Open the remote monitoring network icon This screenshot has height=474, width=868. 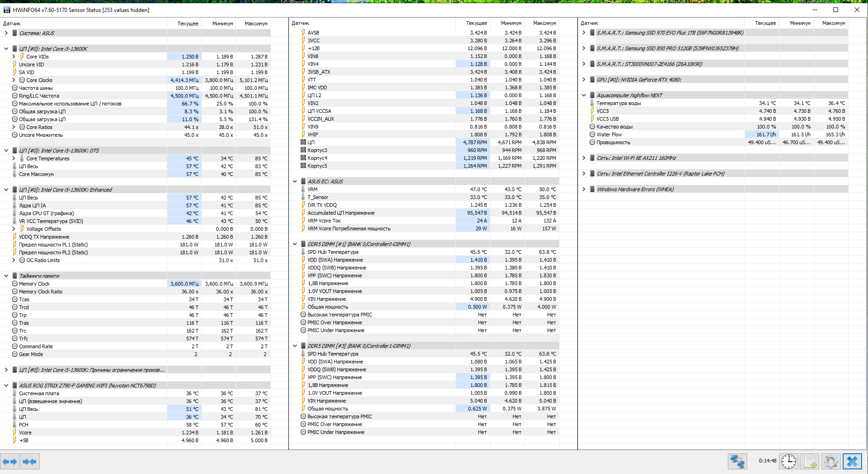(x=737, y=461)
